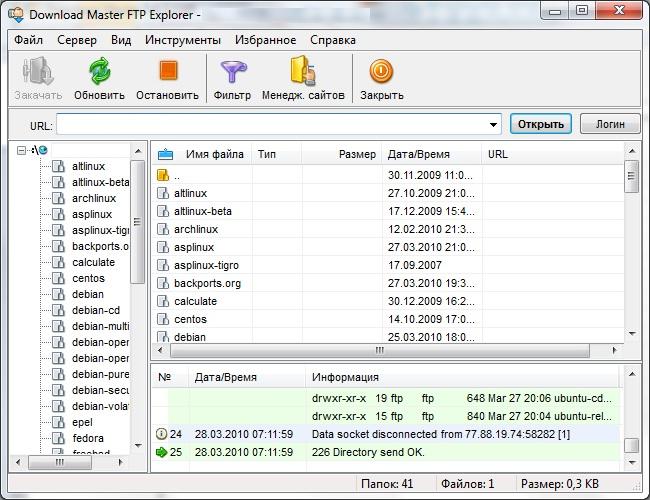The height and width of the screenshot is (500, 650).
Task: Click the fedora folder icon in tree
Action: coord(58,438)
